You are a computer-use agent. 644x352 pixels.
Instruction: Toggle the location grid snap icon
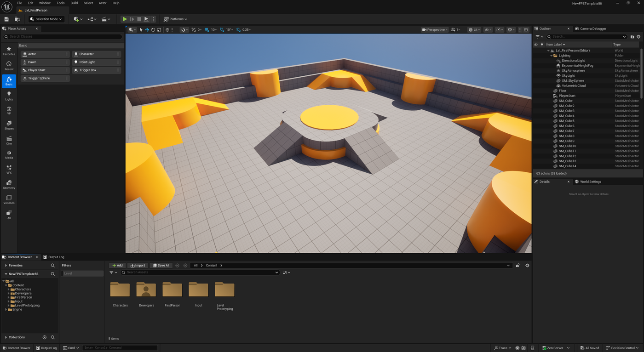coord(207,30)
